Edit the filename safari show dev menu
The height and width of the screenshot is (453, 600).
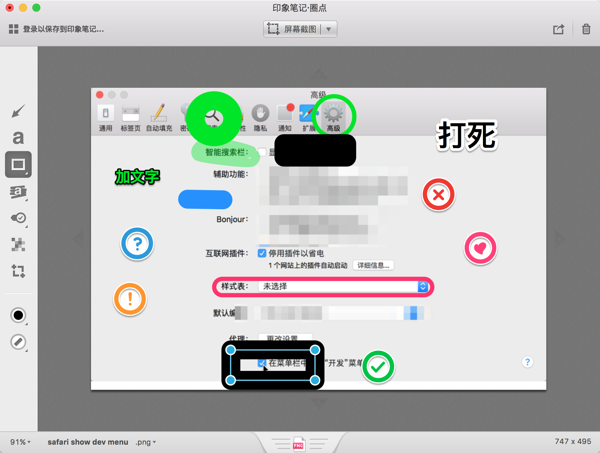coord(88,442)
